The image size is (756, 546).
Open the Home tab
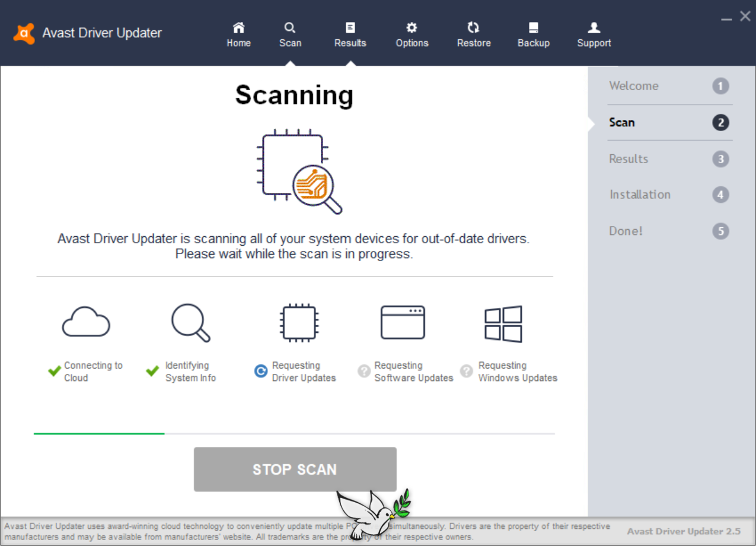(x=238, y=35)
